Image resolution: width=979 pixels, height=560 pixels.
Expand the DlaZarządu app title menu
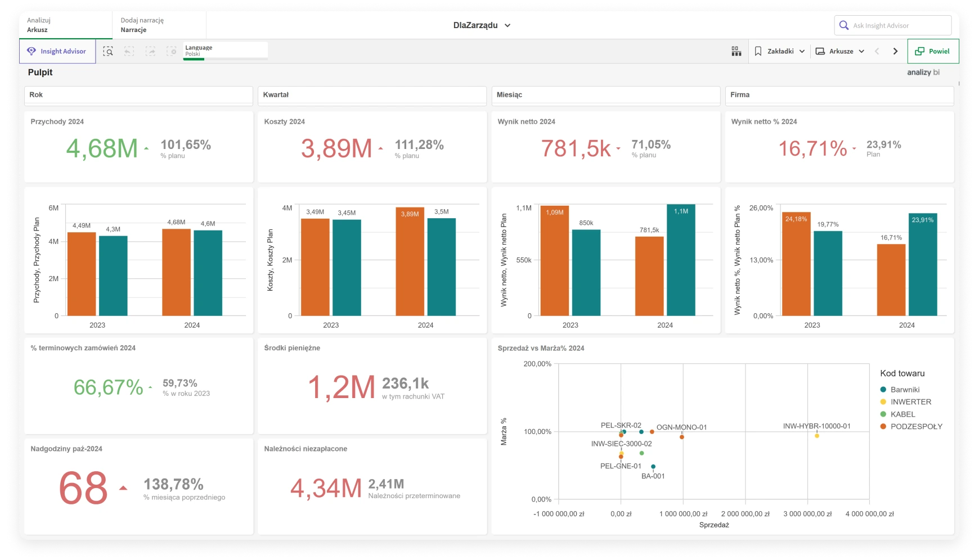482,25
